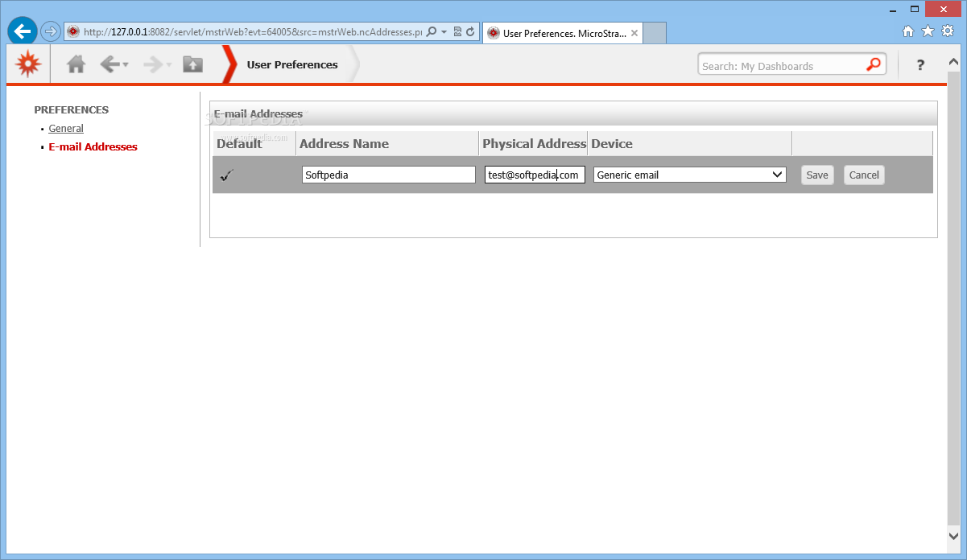Open browser favorites star icon

click(928, 31)
